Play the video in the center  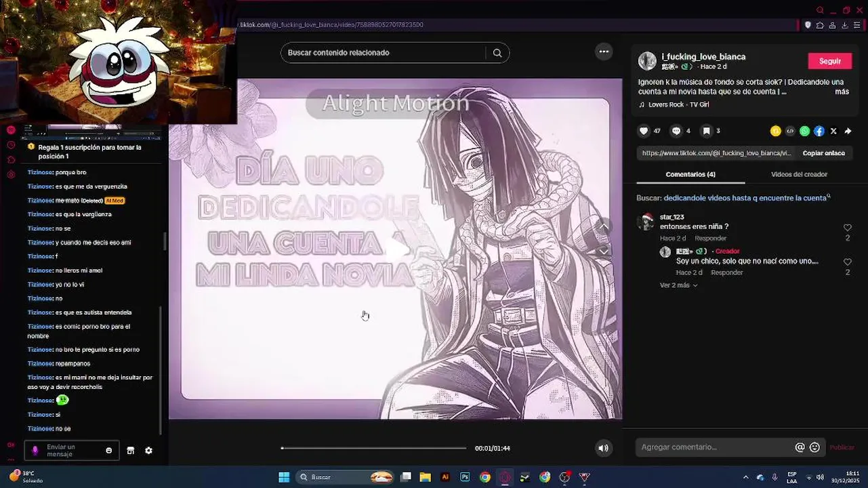[395, 249]
